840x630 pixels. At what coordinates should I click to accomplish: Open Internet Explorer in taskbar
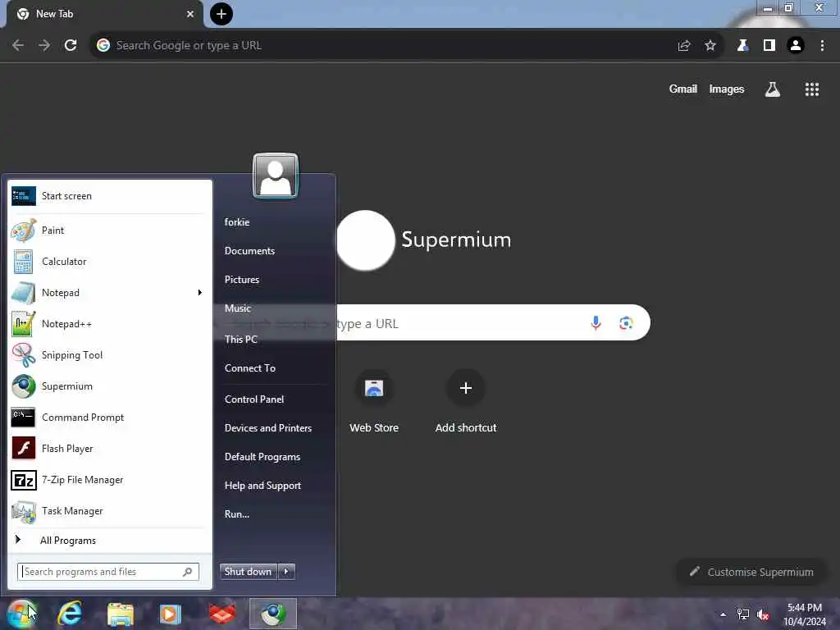coord(70,614)
